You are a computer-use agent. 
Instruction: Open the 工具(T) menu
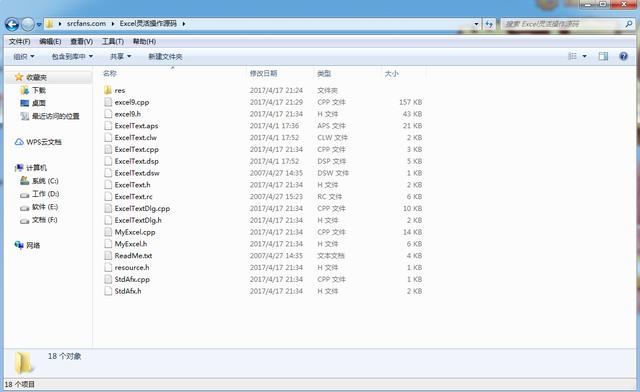point(113,42)
